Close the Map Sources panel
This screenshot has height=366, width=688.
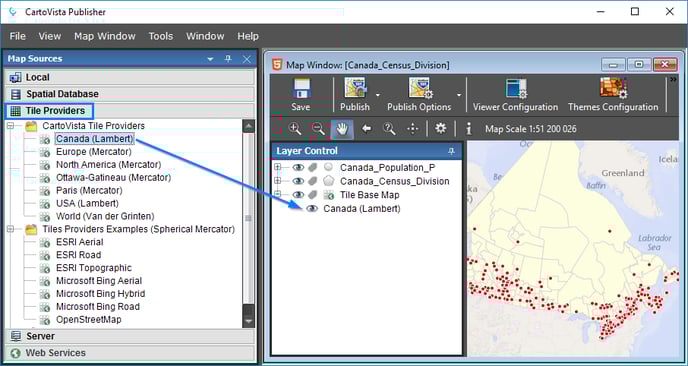click(x=247, y=59)
